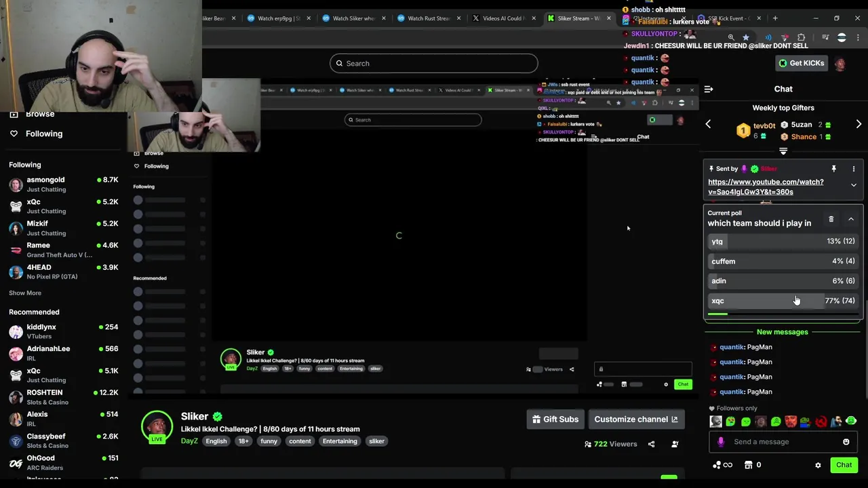868x488 pixels.
Task: Open 4HEAD followed channel
Action: coord(64,272)
